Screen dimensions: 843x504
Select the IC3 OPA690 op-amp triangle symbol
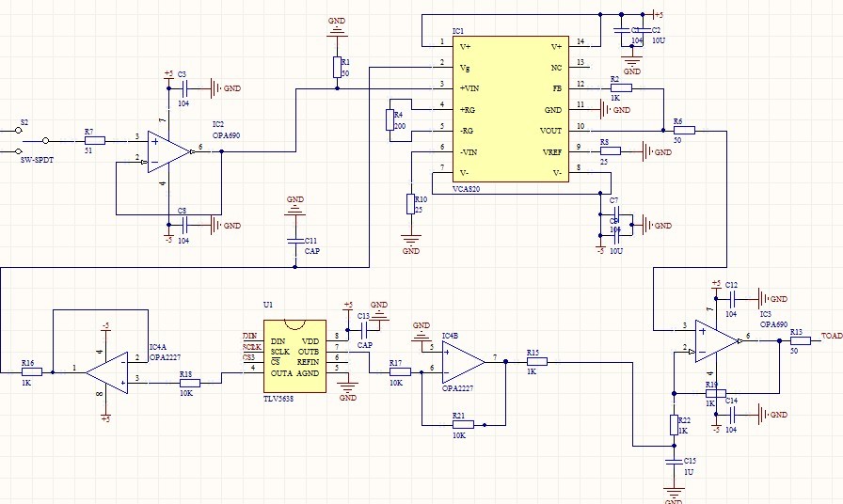pyautogui.click(x=716, y=341)
